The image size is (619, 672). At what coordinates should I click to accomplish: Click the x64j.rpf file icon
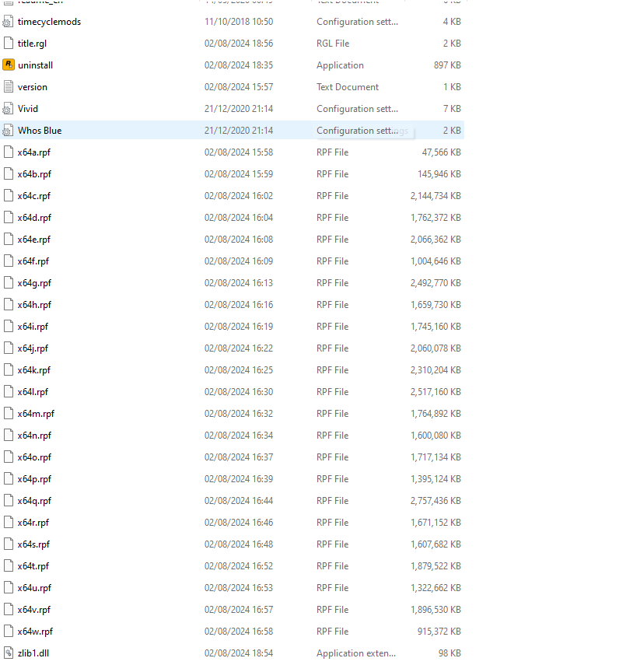[8, 348]
